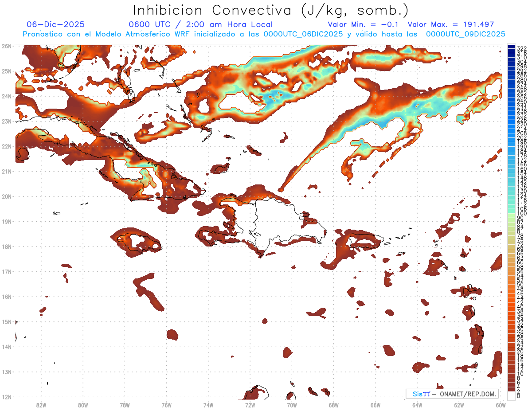
Task: Click the 78W longitude label
Action: [125, 405]
